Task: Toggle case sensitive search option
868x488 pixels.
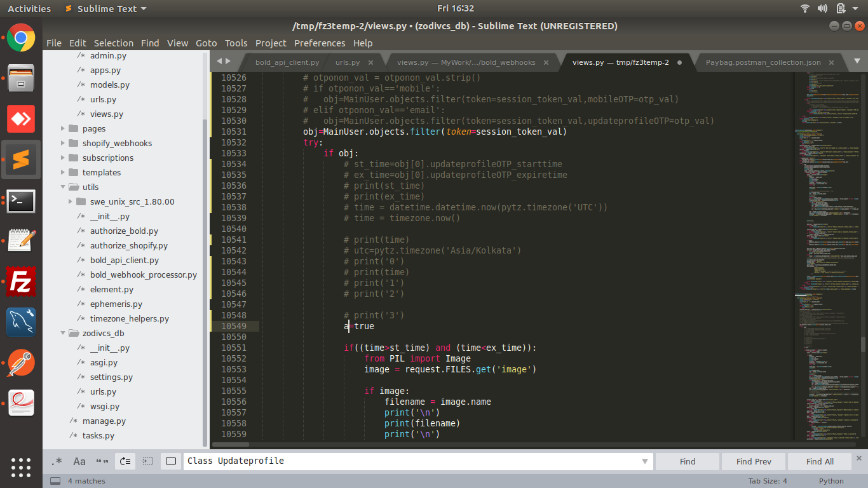Action: coord(79,461)
